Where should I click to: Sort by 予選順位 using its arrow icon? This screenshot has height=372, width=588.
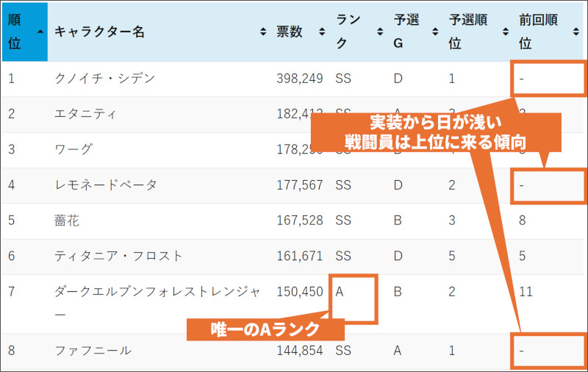[x=505, y=32]
